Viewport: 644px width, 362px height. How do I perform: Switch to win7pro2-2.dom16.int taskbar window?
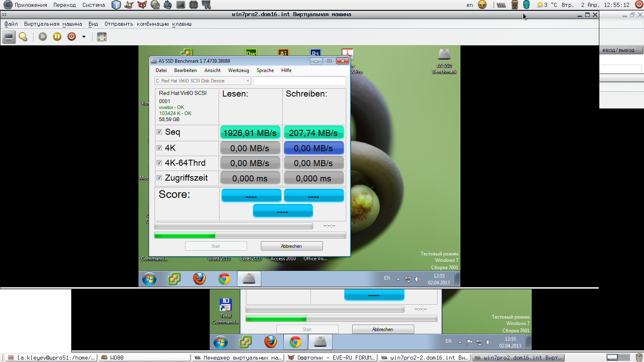(424, 358)
